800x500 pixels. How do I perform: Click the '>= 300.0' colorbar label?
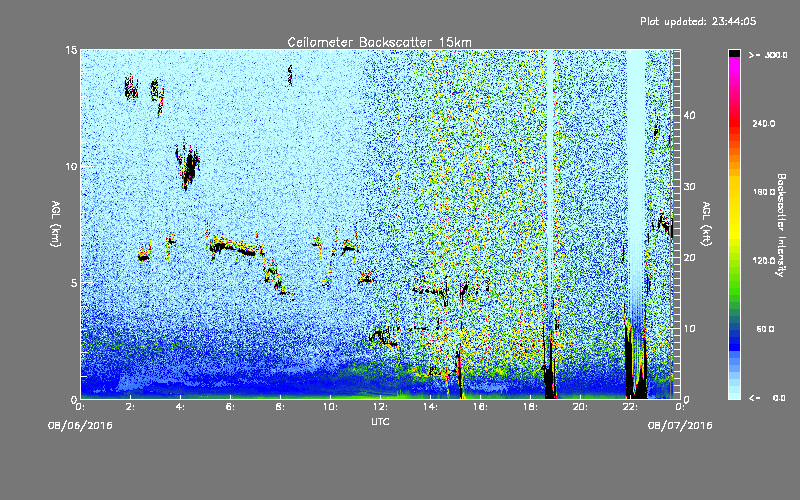tap(768, 55)
